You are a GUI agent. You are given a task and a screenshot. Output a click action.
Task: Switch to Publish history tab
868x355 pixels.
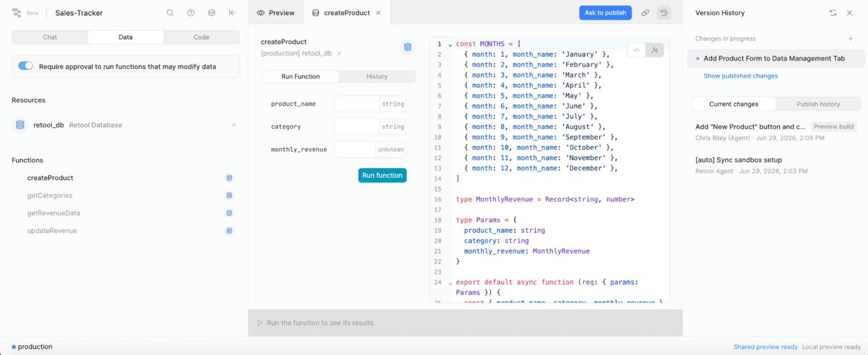(818, 104)
